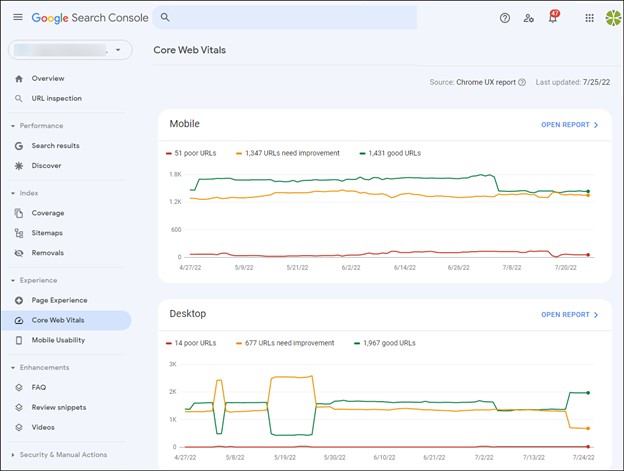The width and height of the screenshot is (624, 471).
Task: Click the account profile avatar
Action: [614, 18]
